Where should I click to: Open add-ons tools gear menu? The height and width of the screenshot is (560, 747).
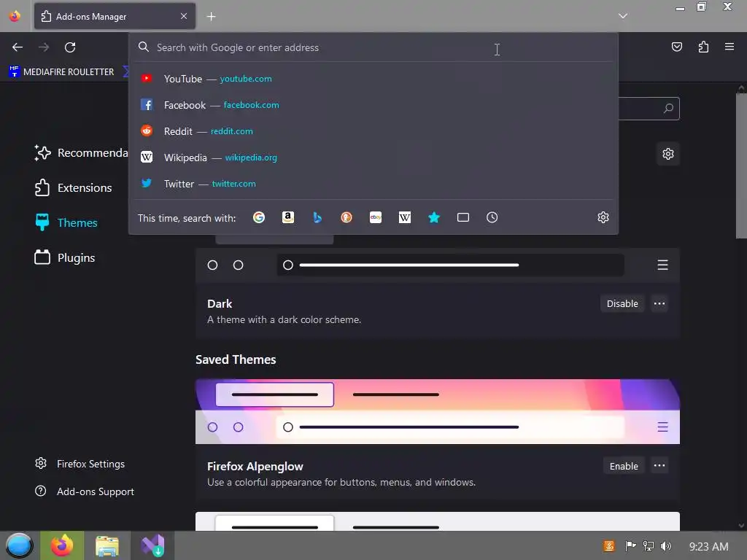pyautogui.click(x=668, y=154)
